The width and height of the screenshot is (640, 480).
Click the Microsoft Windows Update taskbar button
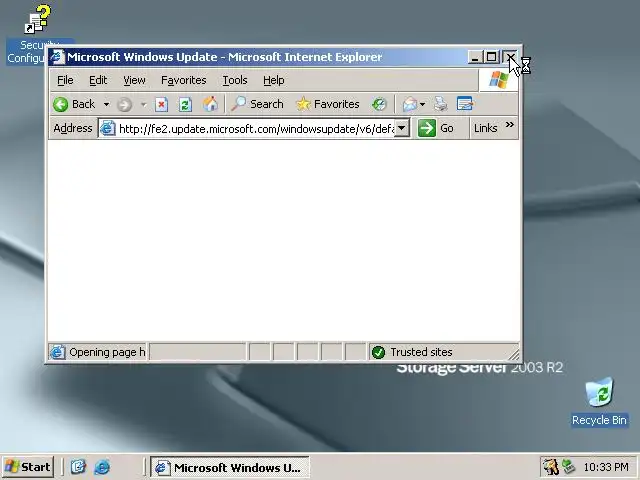click(230, 467)
